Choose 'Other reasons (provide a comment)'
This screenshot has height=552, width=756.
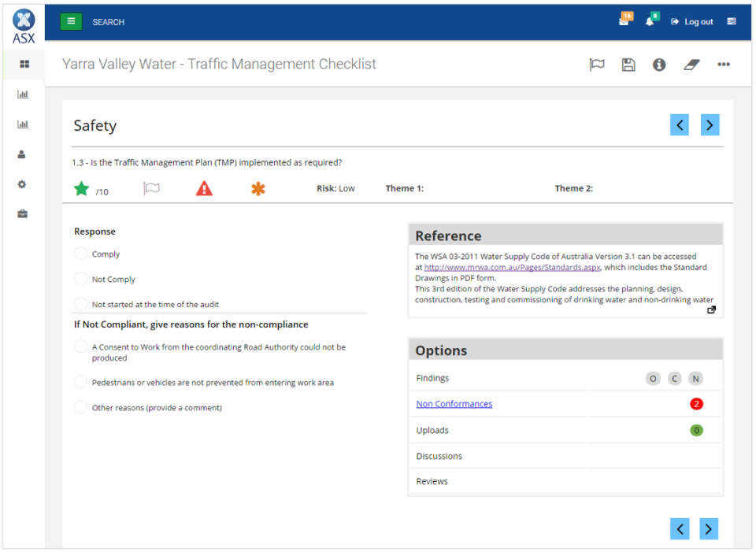click(x=80, y=407)
